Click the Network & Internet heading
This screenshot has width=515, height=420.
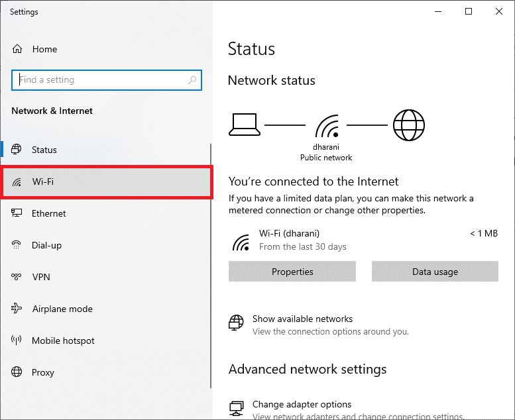tap(52, 111)
